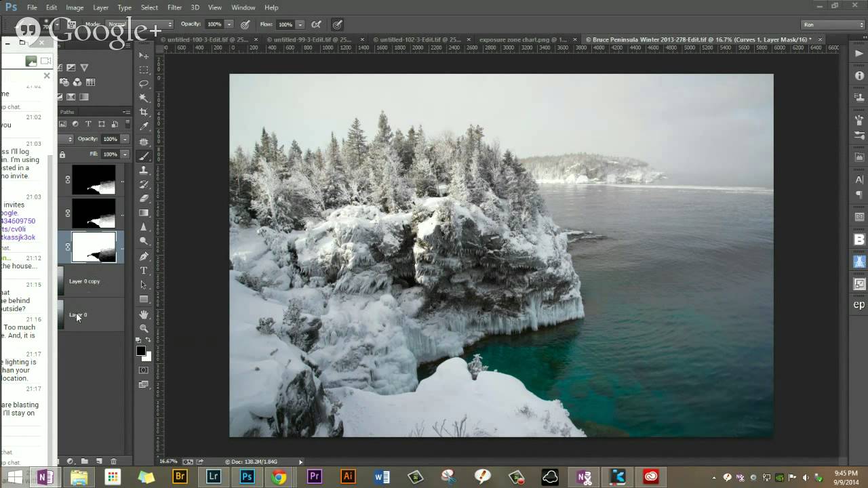
Task: Open the Character panel icon
Action: click(x=859, y=180)
